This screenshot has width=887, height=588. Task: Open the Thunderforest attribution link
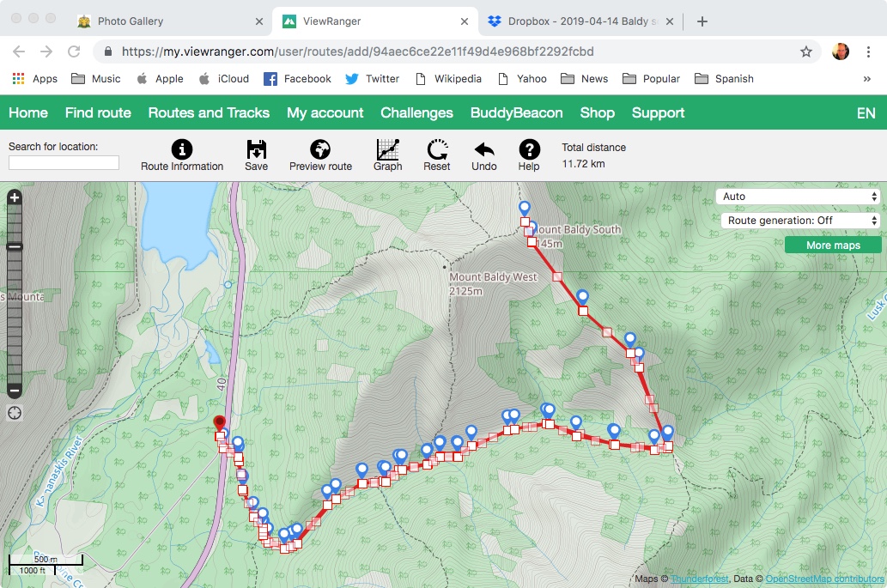point(699,579)
